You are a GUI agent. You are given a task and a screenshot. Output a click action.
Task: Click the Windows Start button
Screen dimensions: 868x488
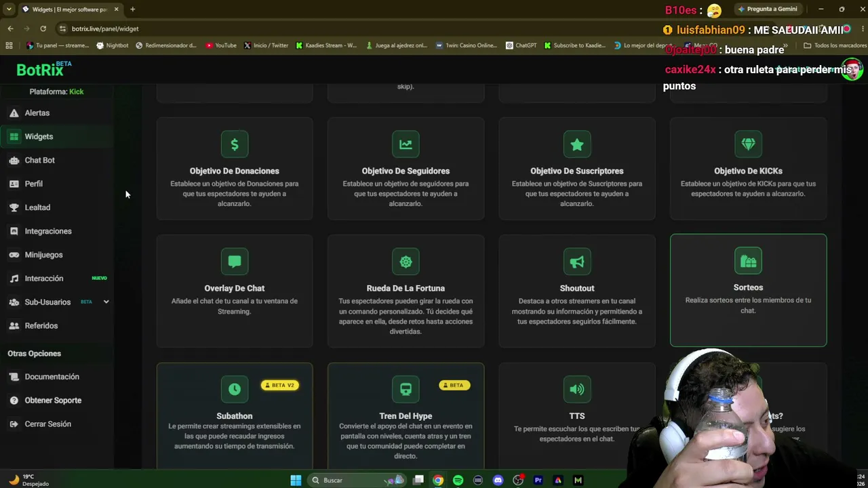pyautogui.click(x=296, y=480)
